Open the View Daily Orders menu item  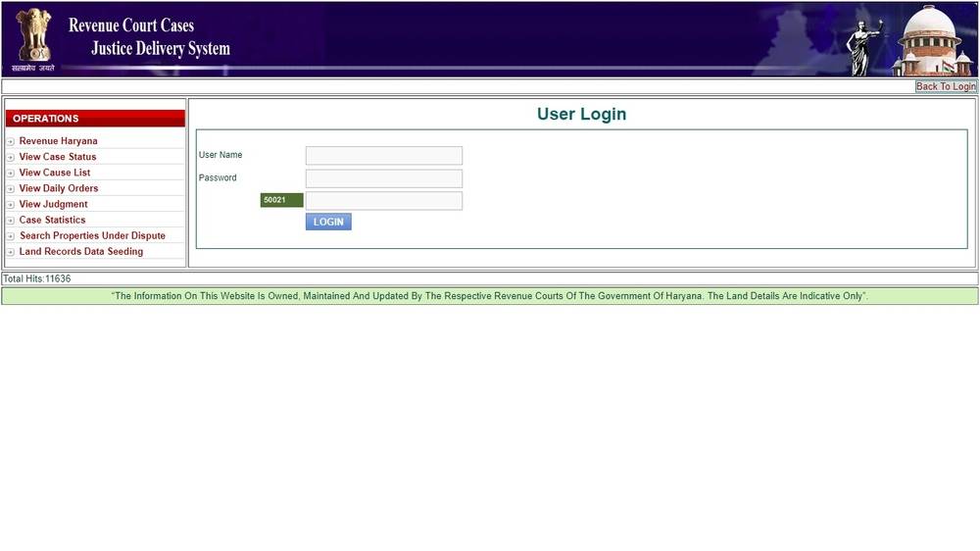[x=59, y=188]
